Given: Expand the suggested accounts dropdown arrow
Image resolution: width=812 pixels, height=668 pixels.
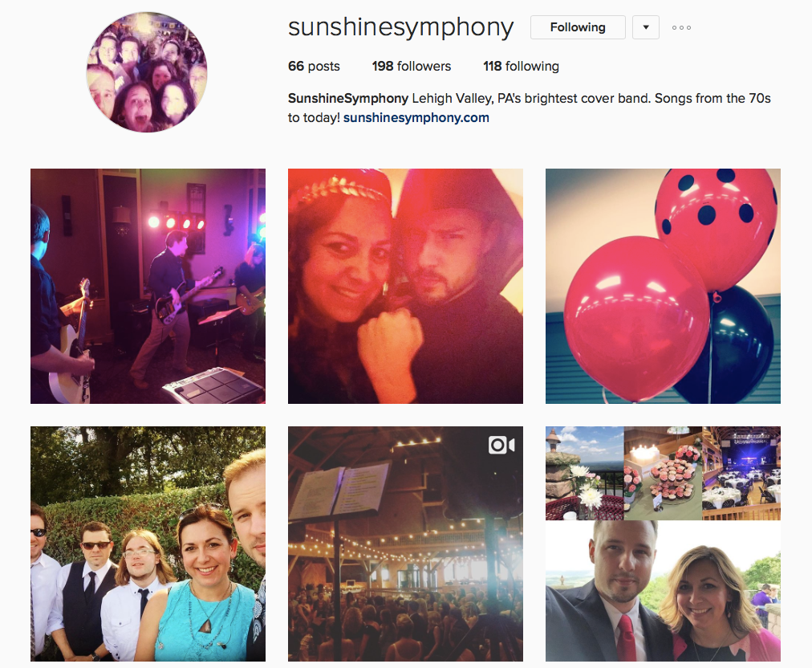Looking at the screenshot, I should (646, 27).
